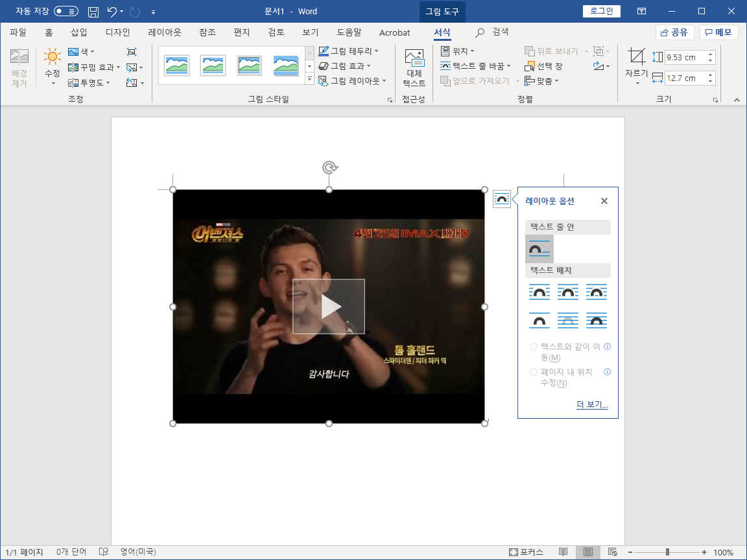Image resolution: width=747 pixels, height=560 pixels.
Task: Open the 그림 테두리 (Picture Border) dropdown
Action: [348, 51]
